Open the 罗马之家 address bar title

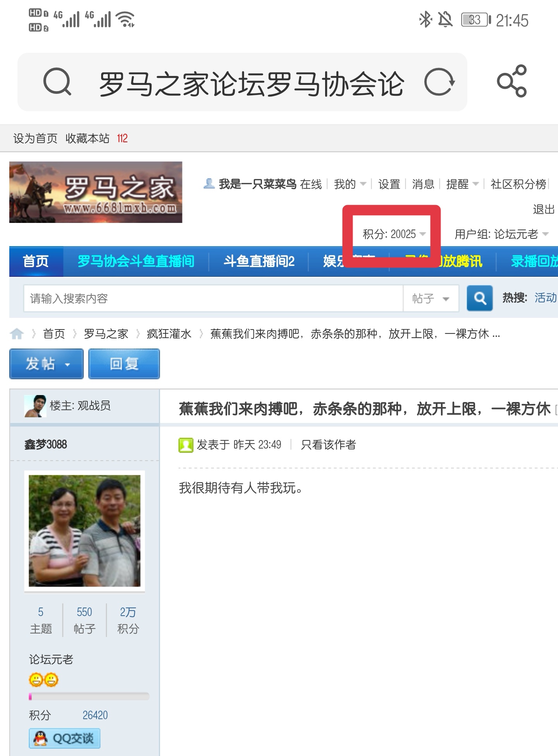pos(252,84)
